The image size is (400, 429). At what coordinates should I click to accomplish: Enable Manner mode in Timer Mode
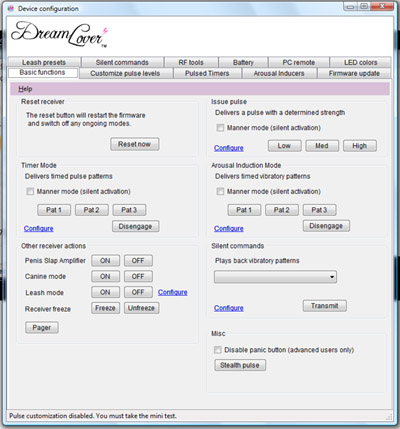coord(30,191)
